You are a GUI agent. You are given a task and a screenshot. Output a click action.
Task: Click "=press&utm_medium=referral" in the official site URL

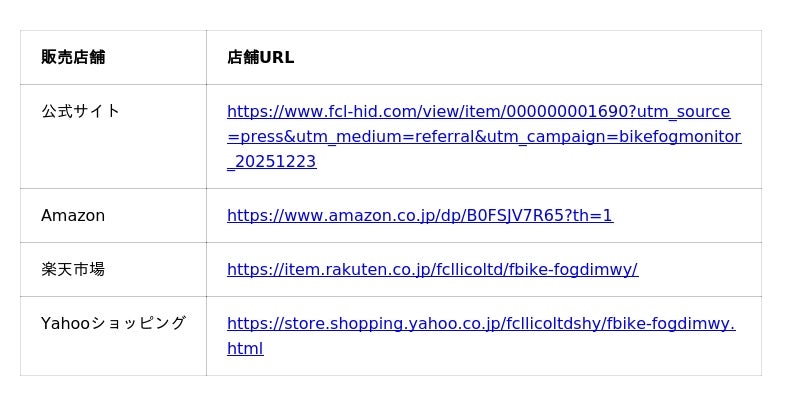pyautogui.click(x=328, y=136)
